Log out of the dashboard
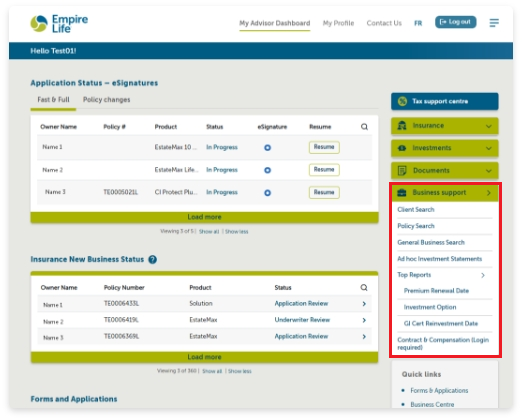522x420 pixels. 455,22
